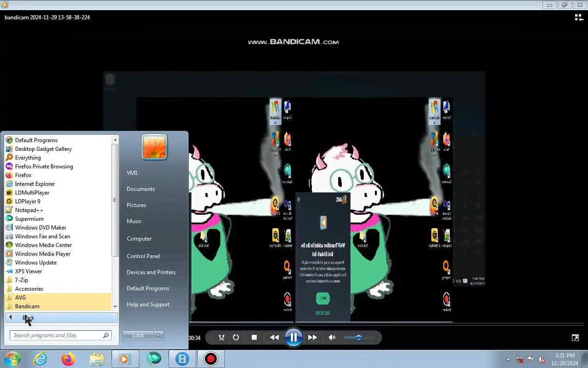Open Notepad++
588x368 pixels.
tap(28, 210)
